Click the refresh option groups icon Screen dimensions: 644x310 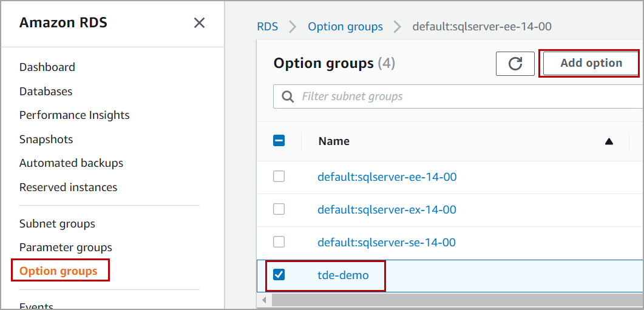coord(515,64)
